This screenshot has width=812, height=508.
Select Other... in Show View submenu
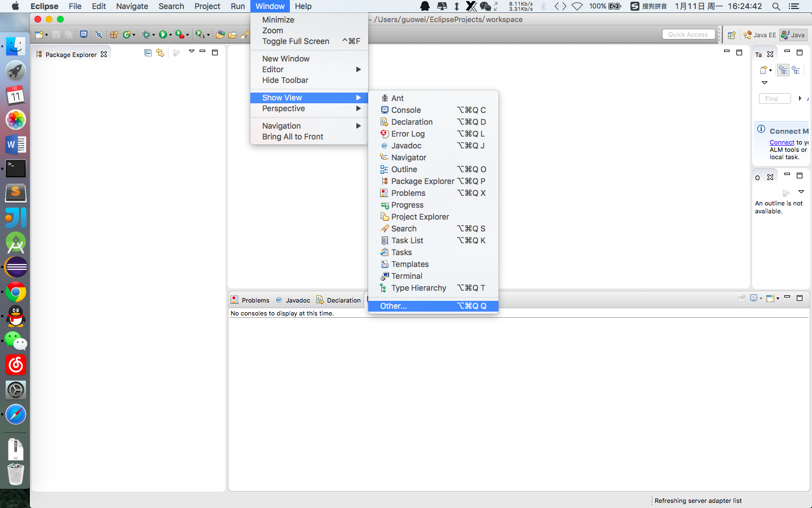(433, 306)
